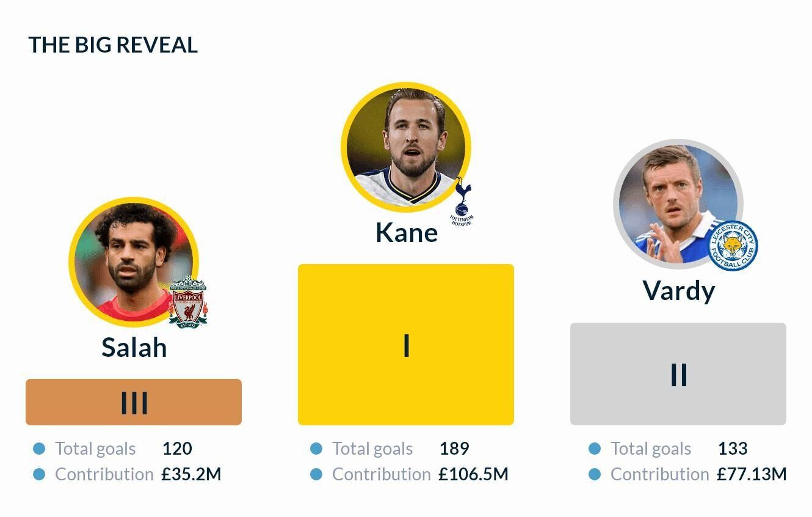This screenshot has height=517, width=812.
Task: Click the Kane name label
Action: tap(407, 232)
